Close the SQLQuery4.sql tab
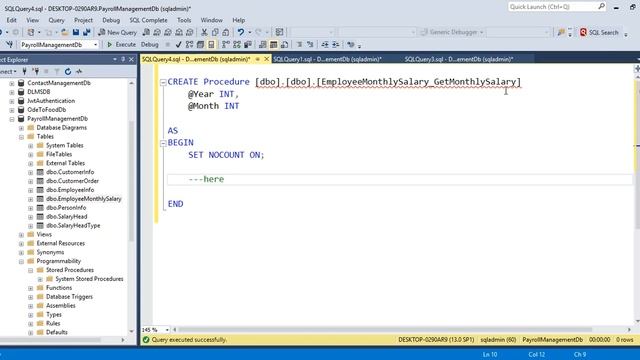The width and height of the screenshot is (640, 360). 267,59
